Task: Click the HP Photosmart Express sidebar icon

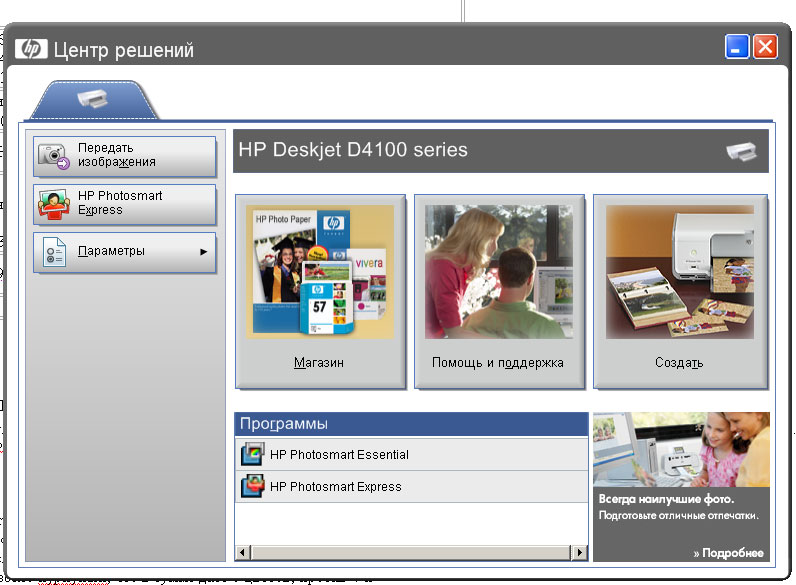Action: [54, 204]
